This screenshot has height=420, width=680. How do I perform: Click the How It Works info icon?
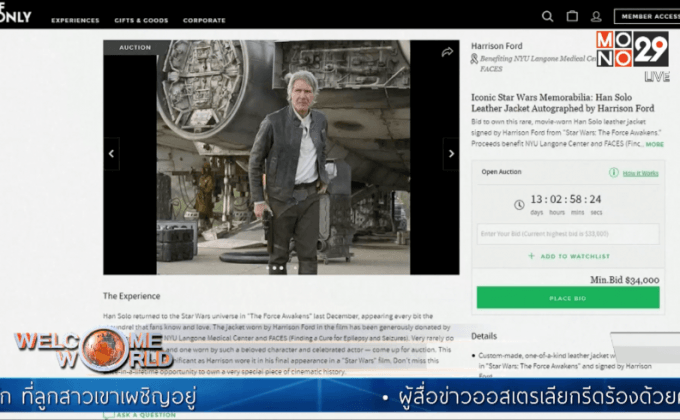pos(614,173)
